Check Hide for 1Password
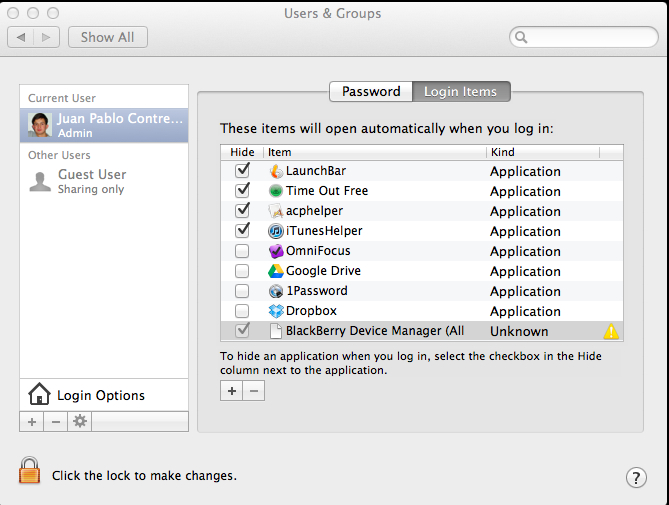 [242, 291]
